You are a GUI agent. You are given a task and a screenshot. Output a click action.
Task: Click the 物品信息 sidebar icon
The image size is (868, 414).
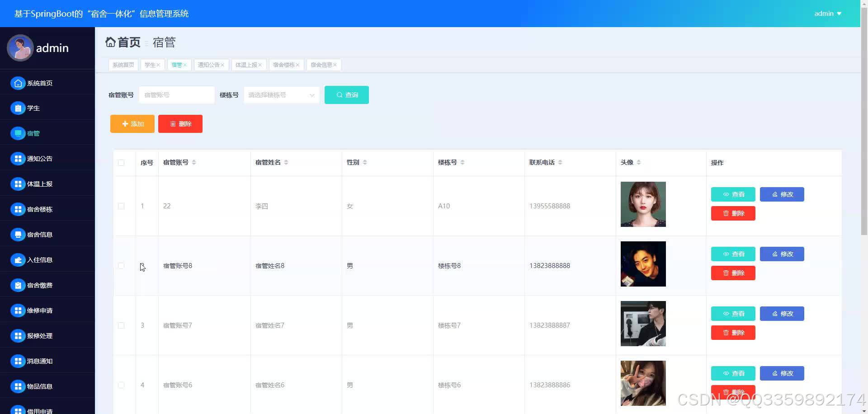(x=18, y=386)
